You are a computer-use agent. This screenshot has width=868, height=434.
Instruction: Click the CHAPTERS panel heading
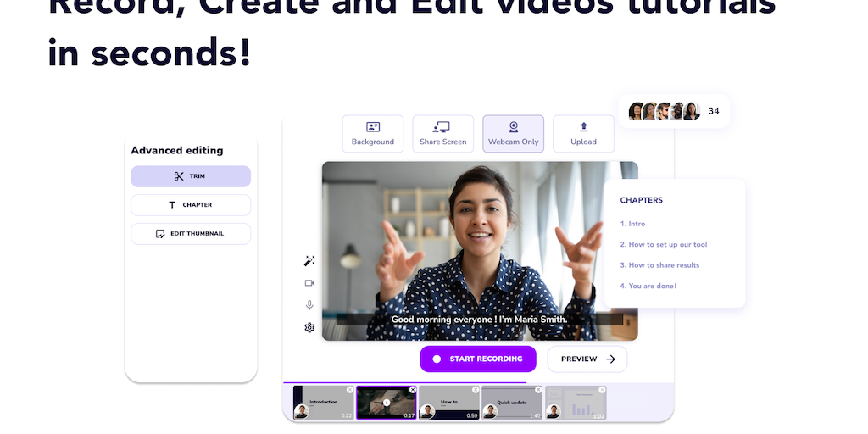[x=641, y=200]
